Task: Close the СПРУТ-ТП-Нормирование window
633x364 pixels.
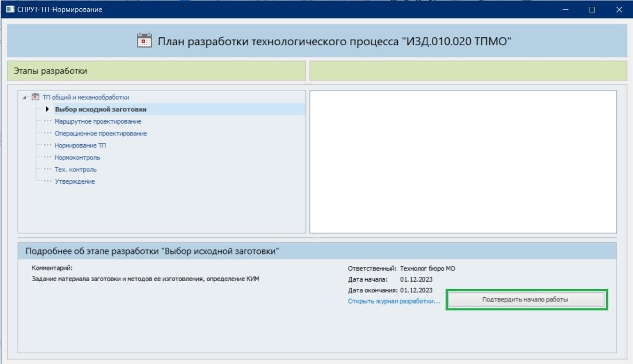Action: click(x=618, y=9)
